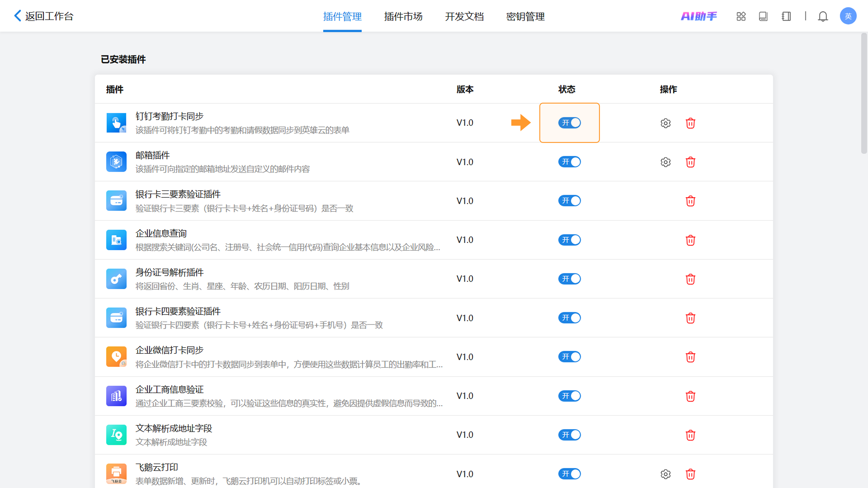This screenshot has width=868, height=488.
Task: Toggle the 身份证号解析插件 status switch
Action: click(x=569, y=279)
